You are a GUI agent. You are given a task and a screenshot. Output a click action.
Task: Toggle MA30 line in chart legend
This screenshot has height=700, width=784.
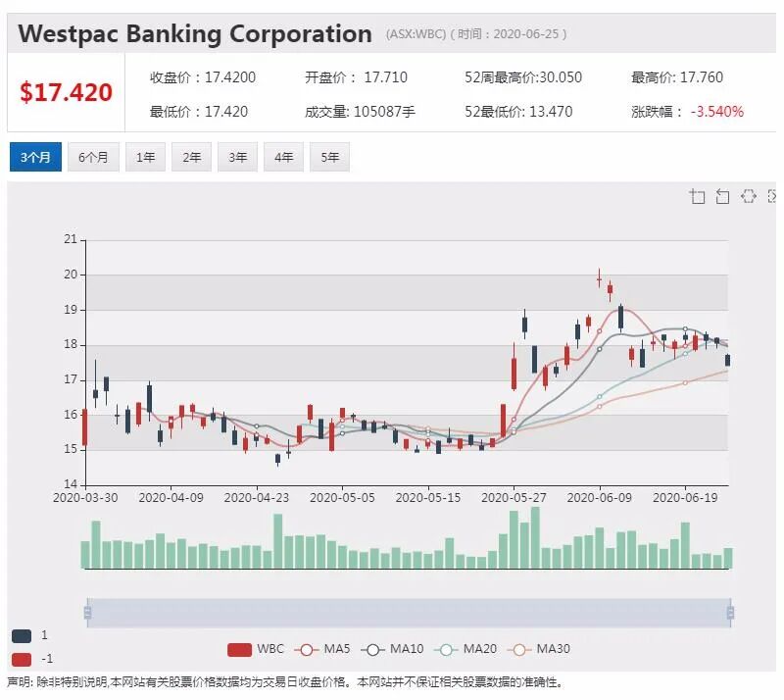pyautogui.click(x=538, y=649)
